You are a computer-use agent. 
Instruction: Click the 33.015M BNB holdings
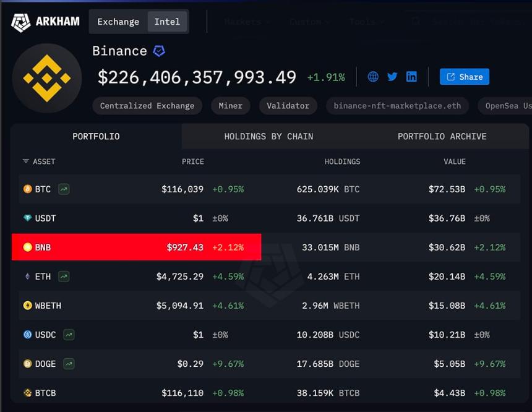click(x=331, y=247)
